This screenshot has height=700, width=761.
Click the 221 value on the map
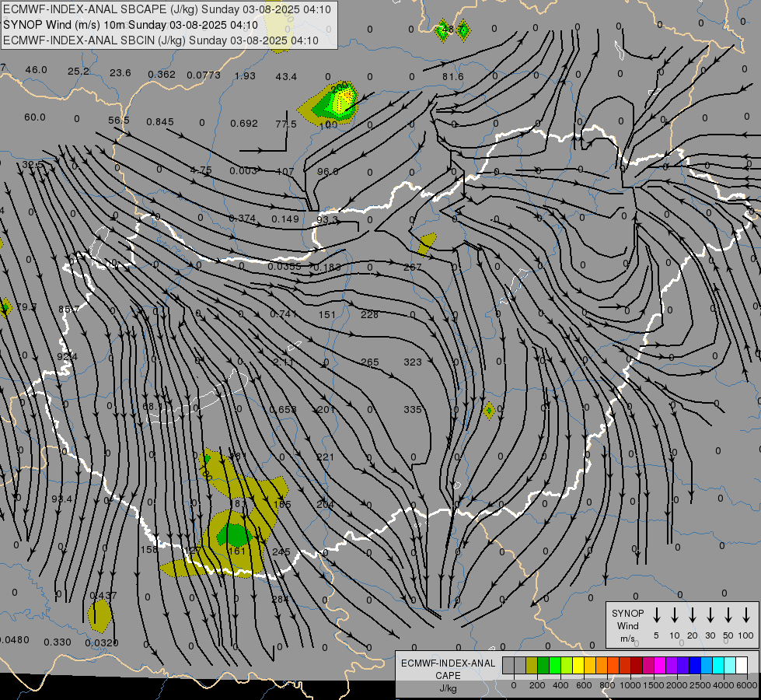325,457
